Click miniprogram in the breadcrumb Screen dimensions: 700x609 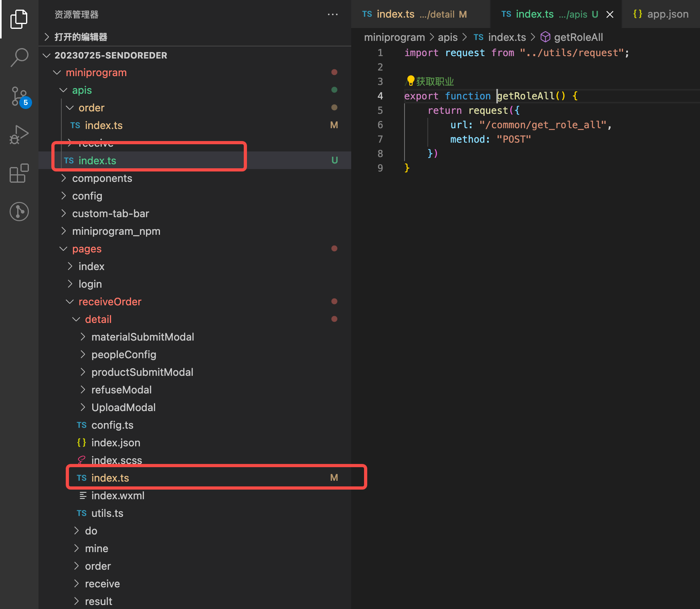pyautogui.click(x=394, y=37)
